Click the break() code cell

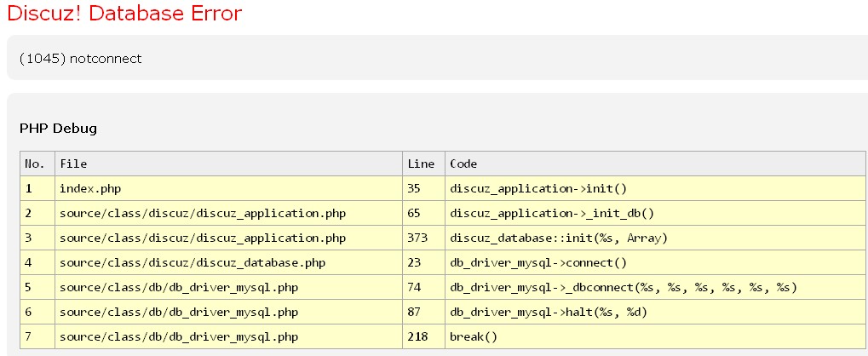[473, 336]
